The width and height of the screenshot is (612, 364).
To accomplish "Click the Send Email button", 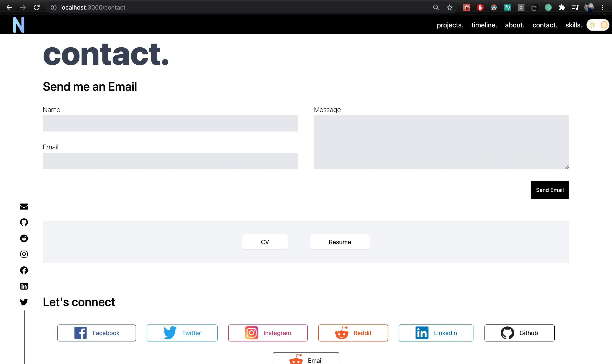I will click(550, 190).
